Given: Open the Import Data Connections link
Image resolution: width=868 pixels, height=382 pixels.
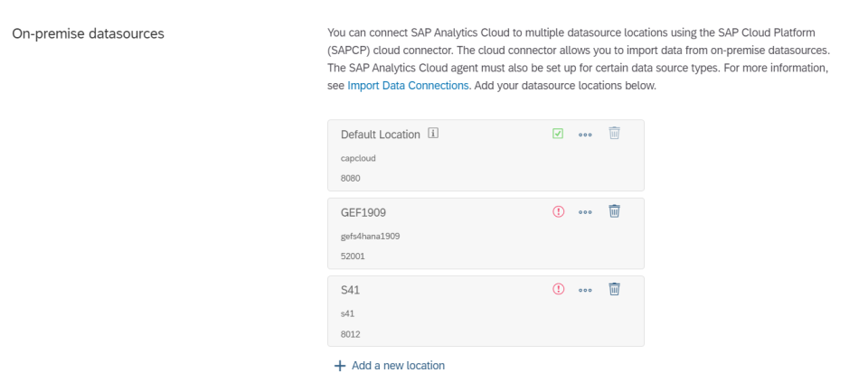Looking at the screenshot, I should click(408, 86).
